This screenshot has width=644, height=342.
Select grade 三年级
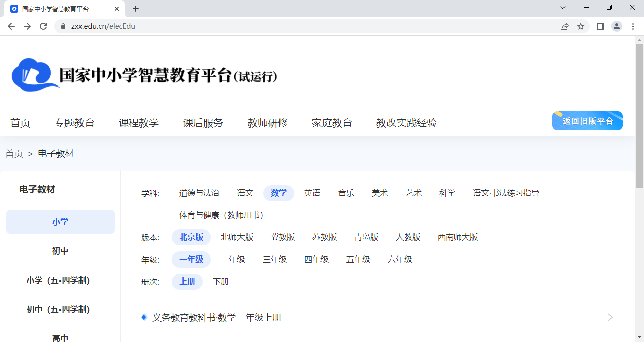tap(275, 260)
